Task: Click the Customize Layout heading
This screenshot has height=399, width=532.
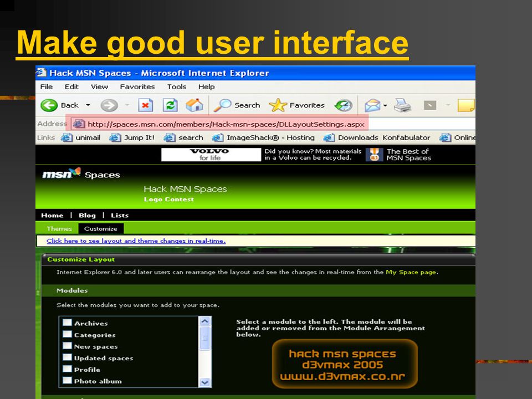Action: tap(81, 259)
